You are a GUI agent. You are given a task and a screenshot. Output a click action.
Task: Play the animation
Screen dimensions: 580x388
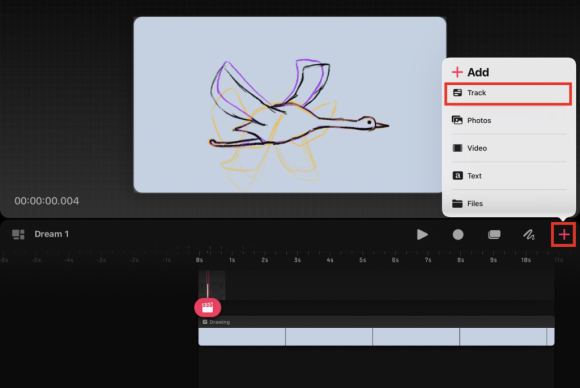coord(422,235)
